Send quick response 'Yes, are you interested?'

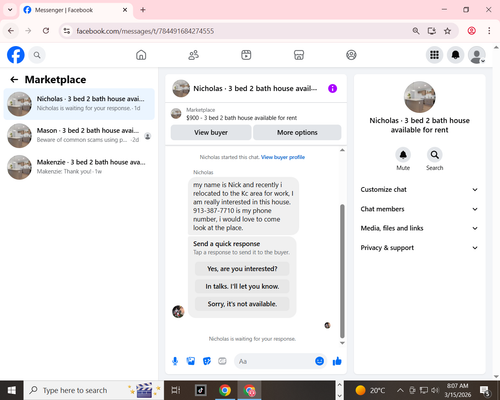(242, 269)
